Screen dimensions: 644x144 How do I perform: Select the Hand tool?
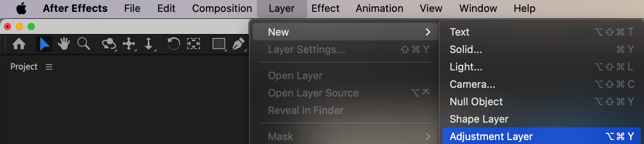[x=64, y=44]
